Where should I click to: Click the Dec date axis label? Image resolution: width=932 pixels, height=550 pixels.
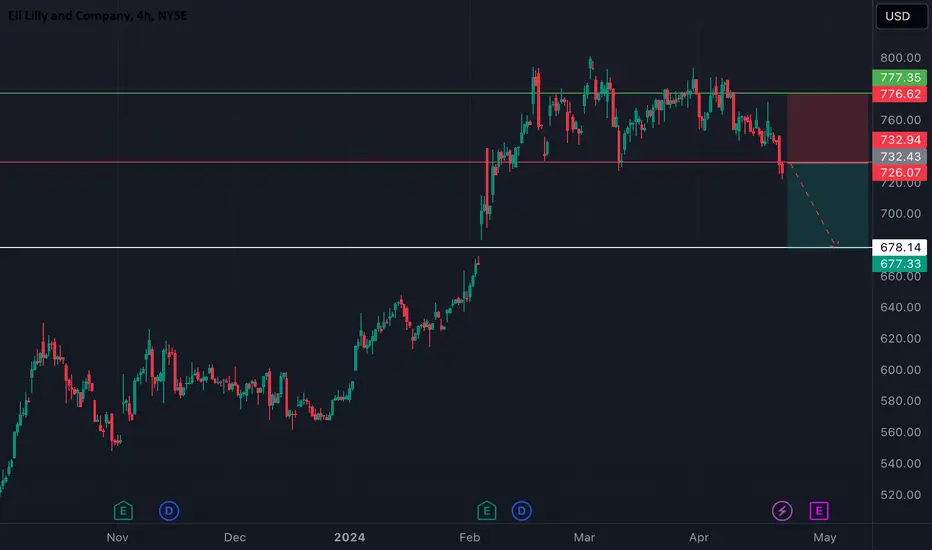tap(235, 538)
